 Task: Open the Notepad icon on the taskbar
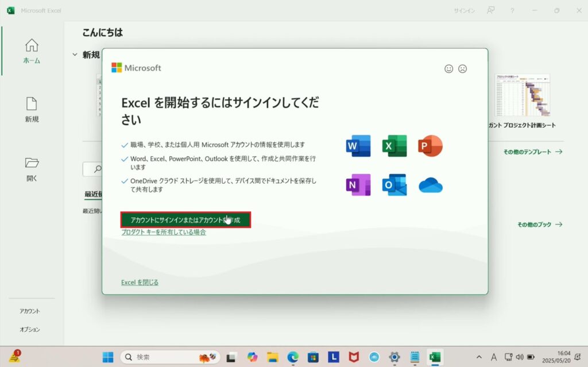coord(415,357)
